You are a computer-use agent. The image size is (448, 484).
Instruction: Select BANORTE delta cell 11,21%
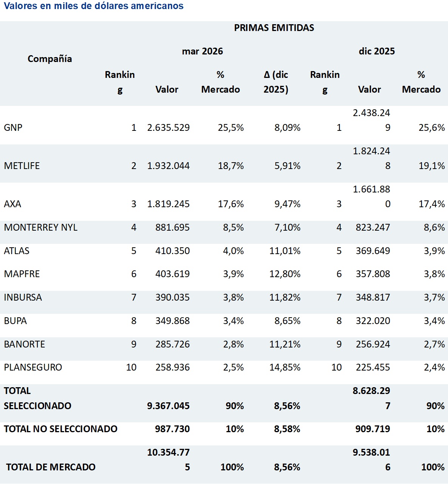(285, 344)
